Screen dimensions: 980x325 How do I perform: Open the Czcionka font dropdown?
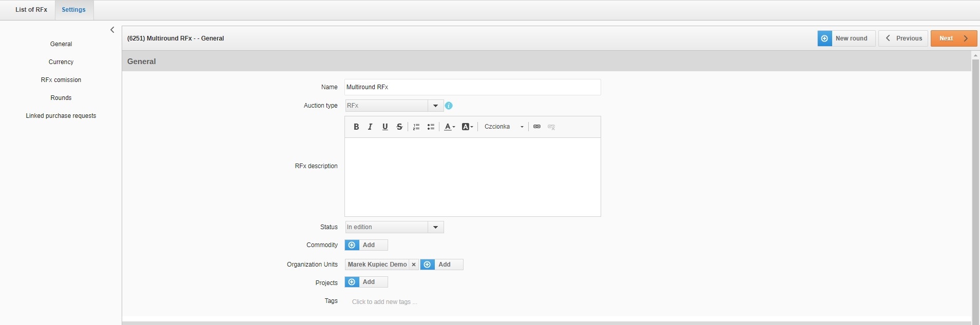(x=504, y=127)
